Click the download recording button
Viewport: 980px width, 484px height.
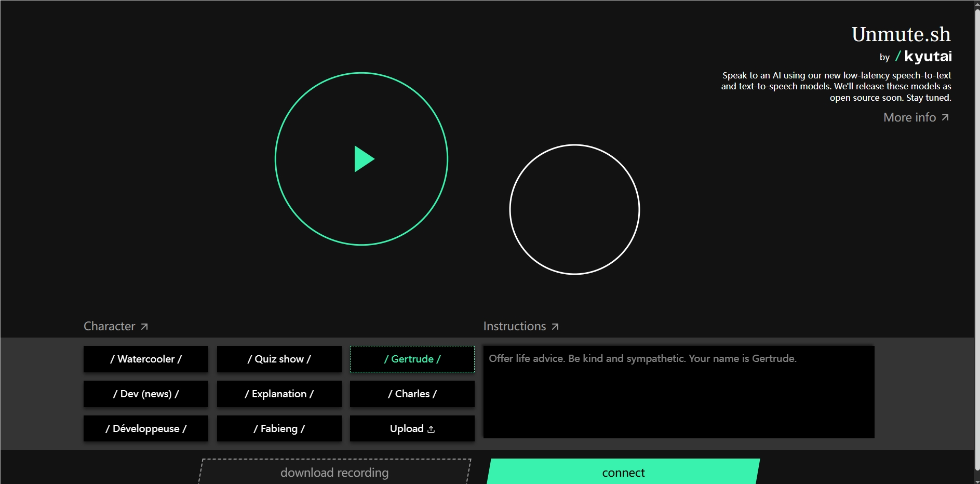point(334,472)
